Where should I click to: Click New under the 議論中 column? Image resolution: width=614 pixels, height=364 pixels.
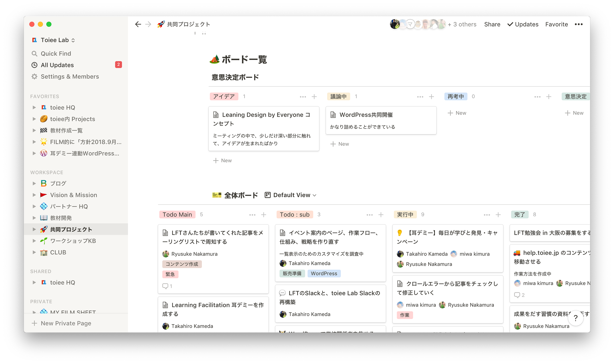[x=340, y=144]
